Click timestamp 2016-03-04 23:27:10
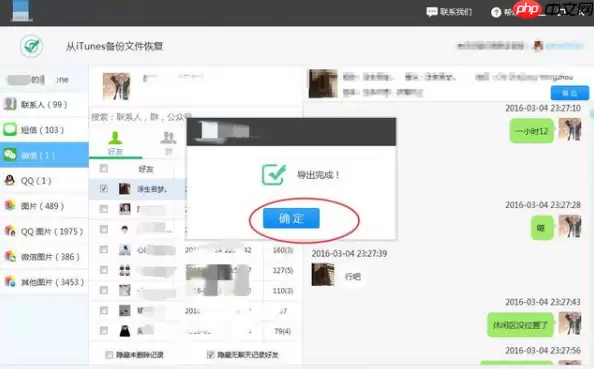Screen dimensions: 594x369 (543, 108)
